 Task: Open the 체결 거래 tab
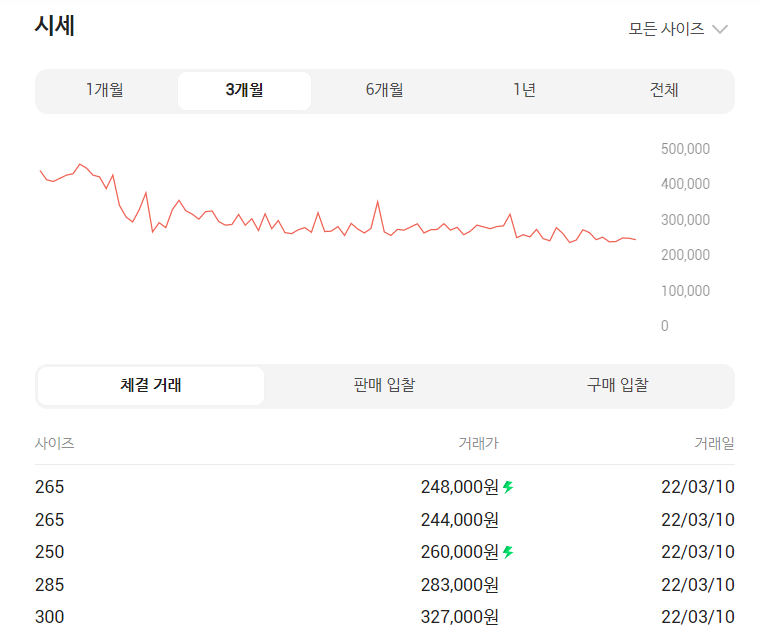[x=151, y=385]
